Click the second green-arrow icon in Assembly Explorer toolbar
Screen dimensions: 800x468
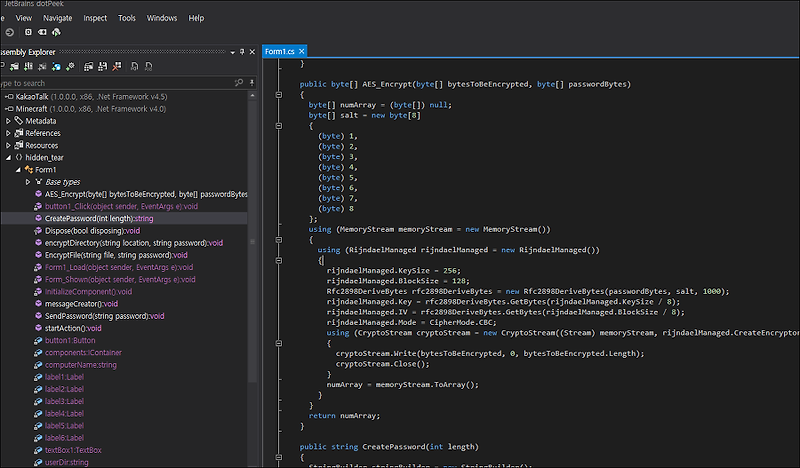tap(28, 66)
